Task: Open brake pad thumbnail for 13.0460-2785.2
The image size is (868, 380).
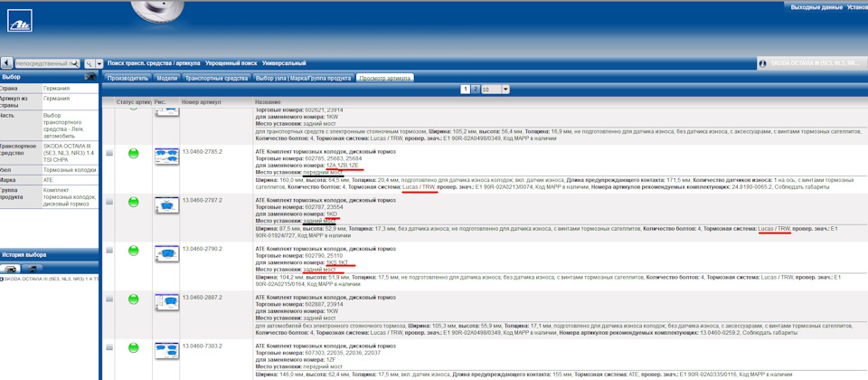Action: [x=166, y=157]
